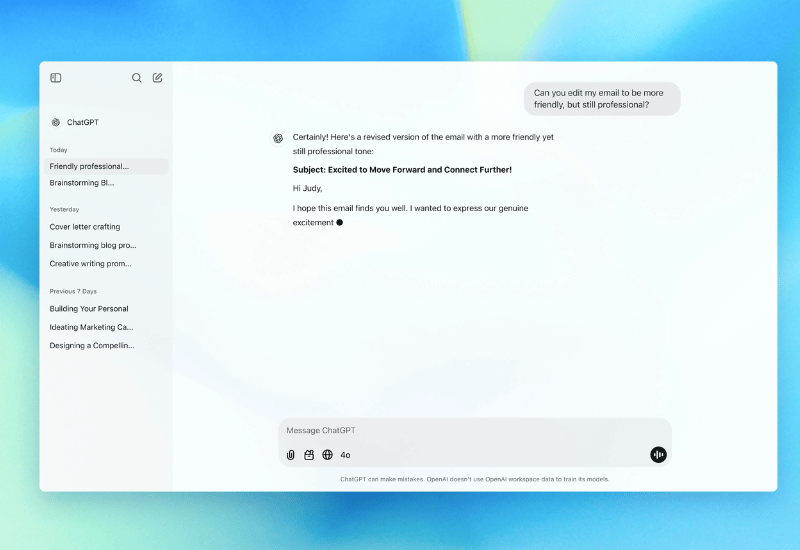
Task: Click the 'Today' section label
Action: point(58,150)
